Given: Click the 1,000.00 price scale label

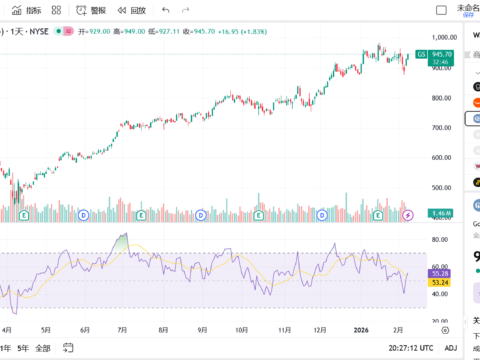Looking at the screenshot, I should 444,37.
